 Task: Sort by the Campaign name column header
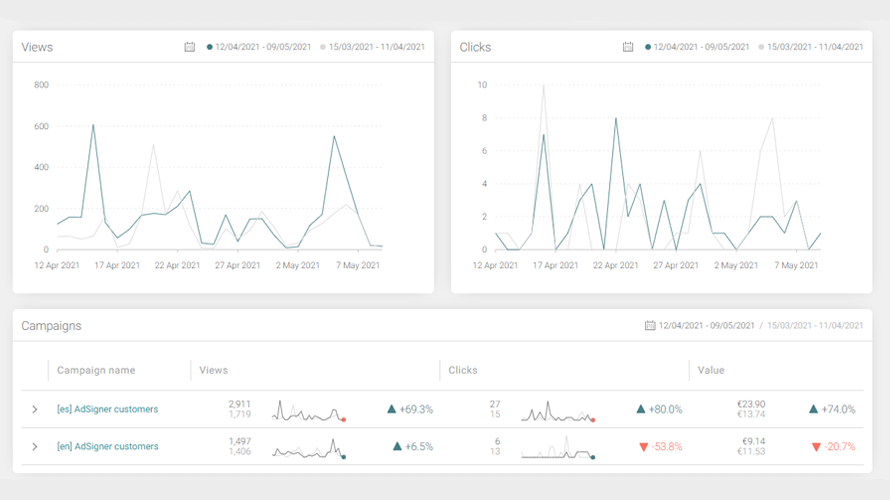96,370
